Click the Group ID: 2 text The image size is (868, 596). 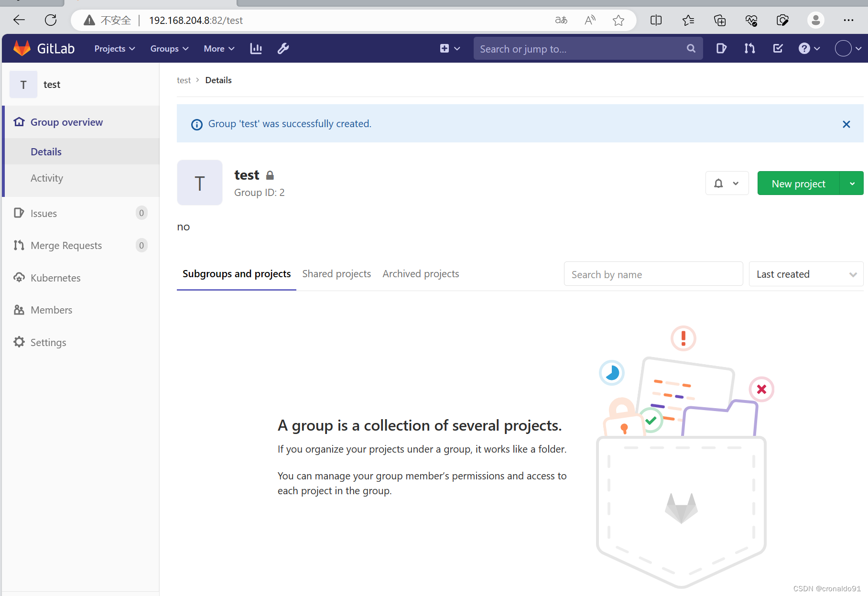(x=259, y=193)
